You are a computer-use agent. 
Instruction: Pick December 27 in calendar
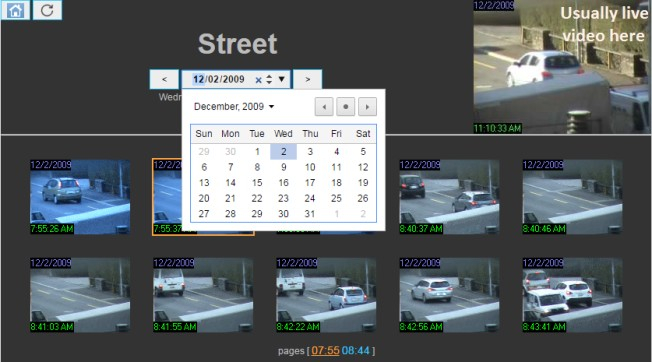pyautogui.click(x=204, y=214)
